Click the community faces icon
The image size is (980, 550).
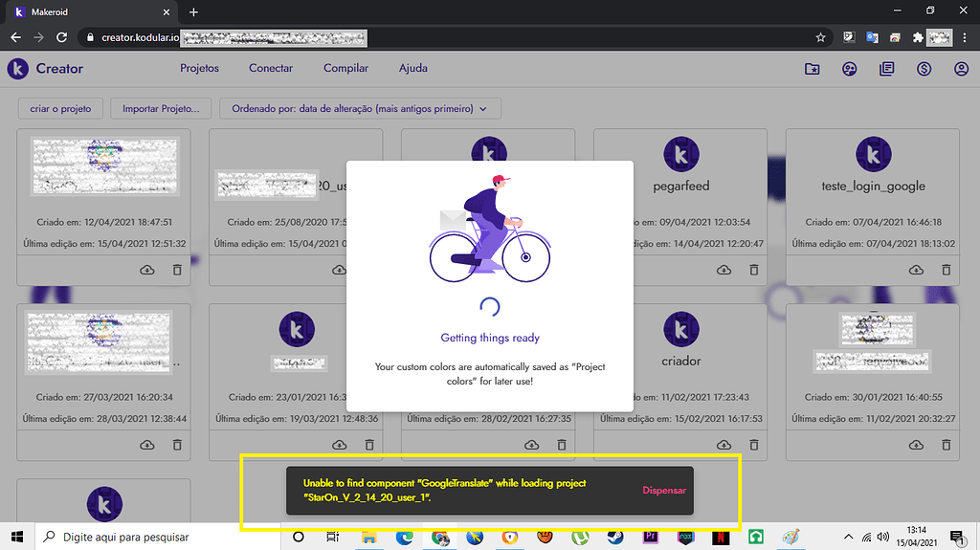click(x=849, y=69)
